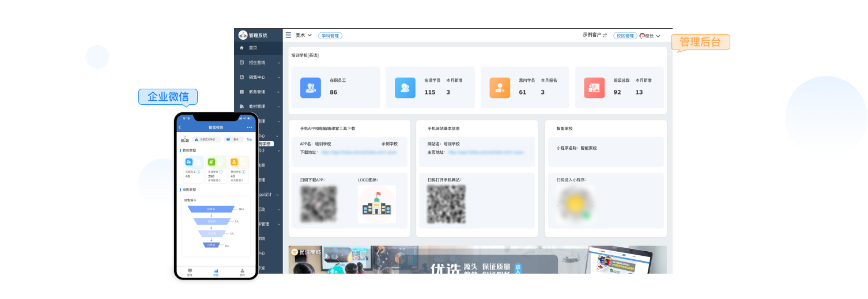Viewport: 868px width, 299px height.
Task: Tap the three-dot menu in phone header
Action: tap(250, 127)
